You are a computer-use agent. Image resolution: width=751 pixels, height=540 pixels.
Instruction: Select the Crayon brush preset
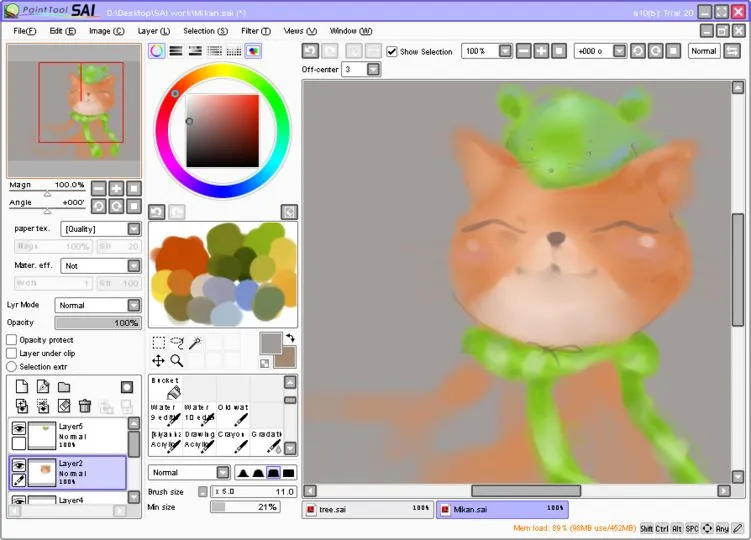(233, 441)
